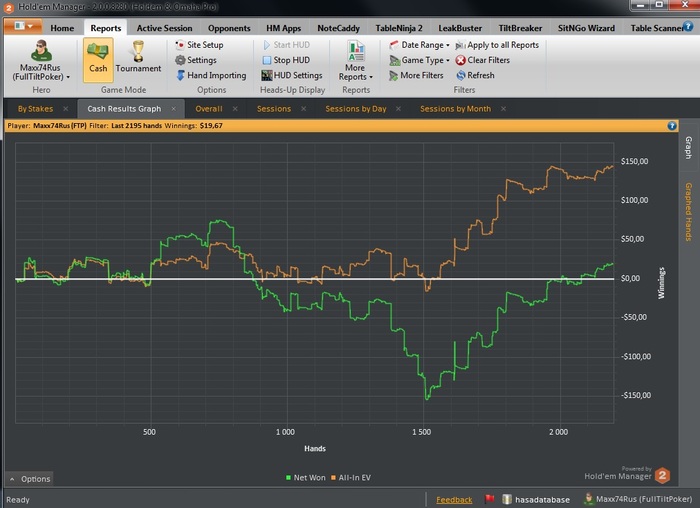Close the Overall tab
The height and width of the screenshot is (508, 700).
pyautogui.click(x=235, y=108)
